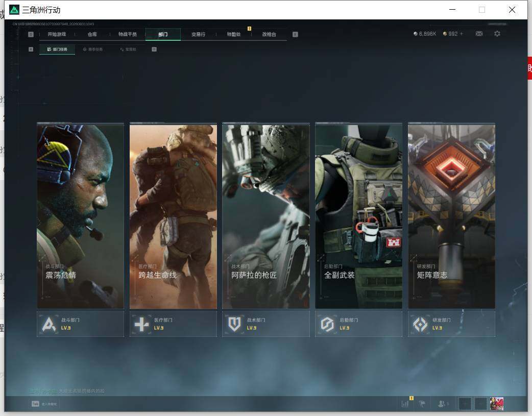Select the 研发部门 LV.3 panel
The image size is (532, 416).
tap(452, 324)
